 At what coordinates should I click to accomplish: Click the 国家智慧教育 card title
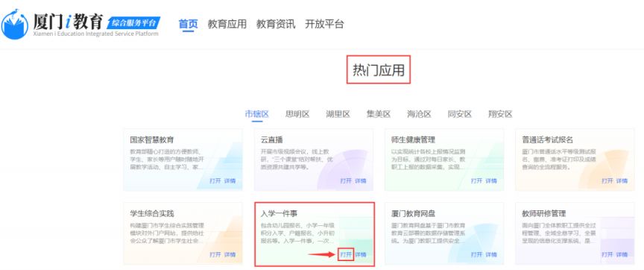tap(151, 139)
